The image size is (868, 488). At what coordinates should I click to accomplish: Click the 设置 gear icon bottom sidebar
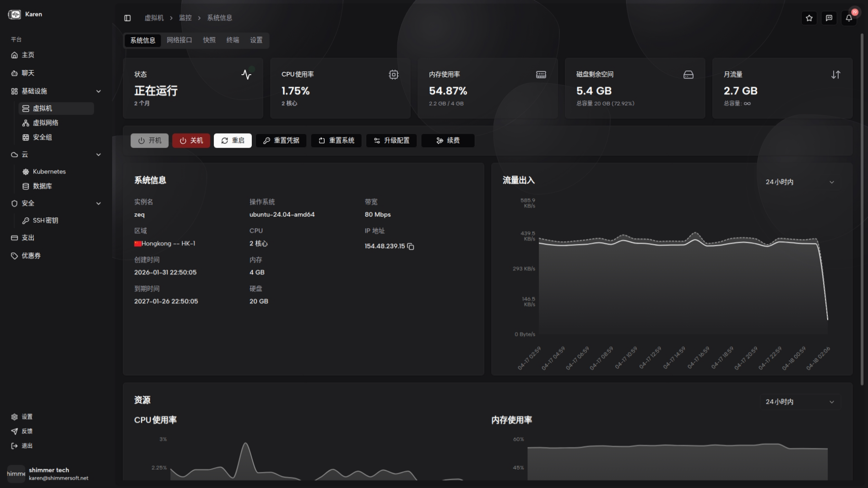point(14,417)
